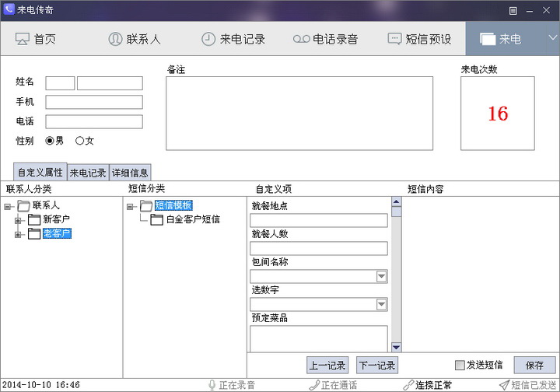
Task: Select the 女 gender radio button
Action: point(79,141)
